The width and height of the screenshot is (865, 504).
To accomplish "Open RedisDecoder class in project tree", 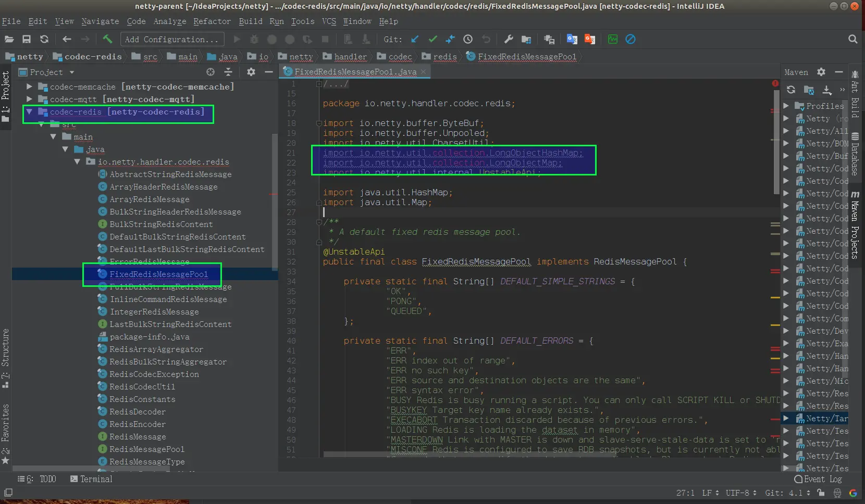I will click(x=137, y=412).
